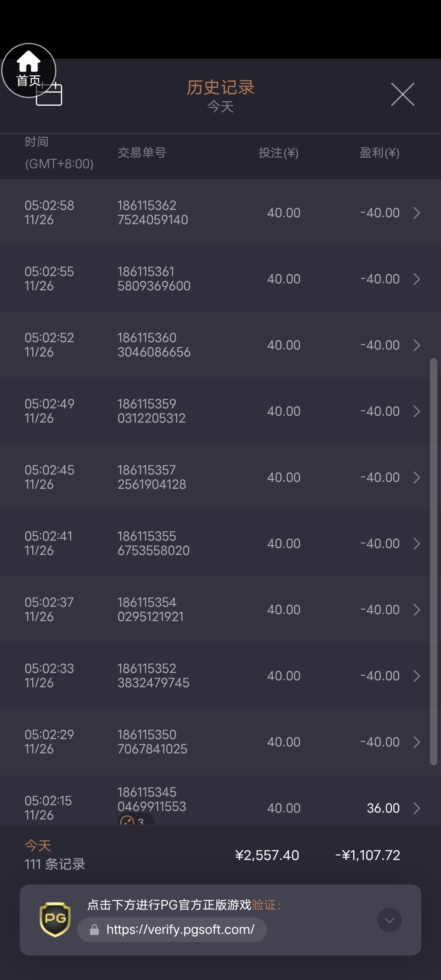Tap the PG shield logo
The width and height of the screenshot is (441, 980).
point(55,919)
